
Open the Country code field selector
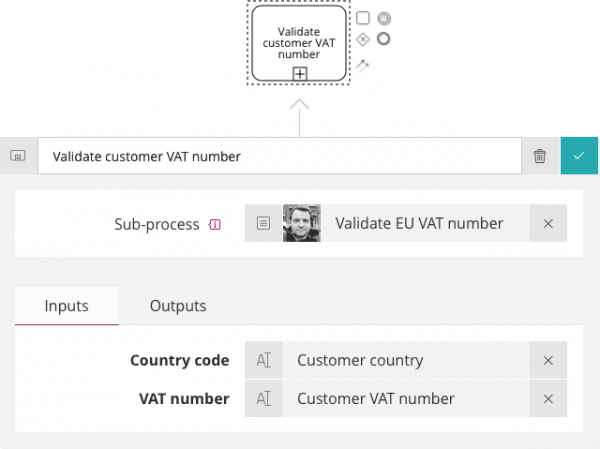[264, 360]
